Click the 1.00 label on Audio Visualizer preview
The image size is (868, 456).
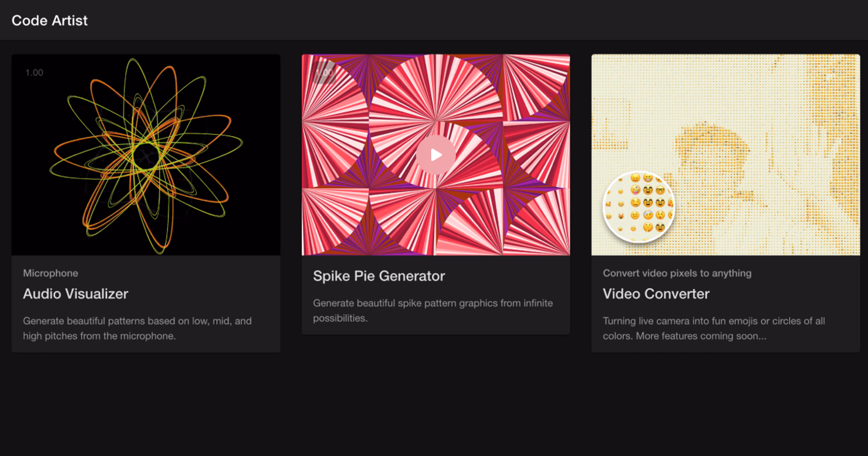[34, 73]
